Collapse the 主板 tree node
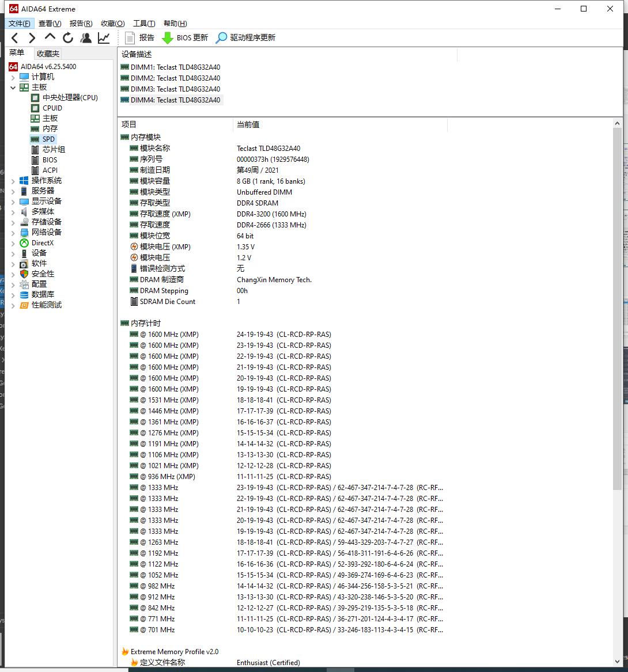Image resolution: width=628 pixels, height=672 pixels. coord(13,88)
